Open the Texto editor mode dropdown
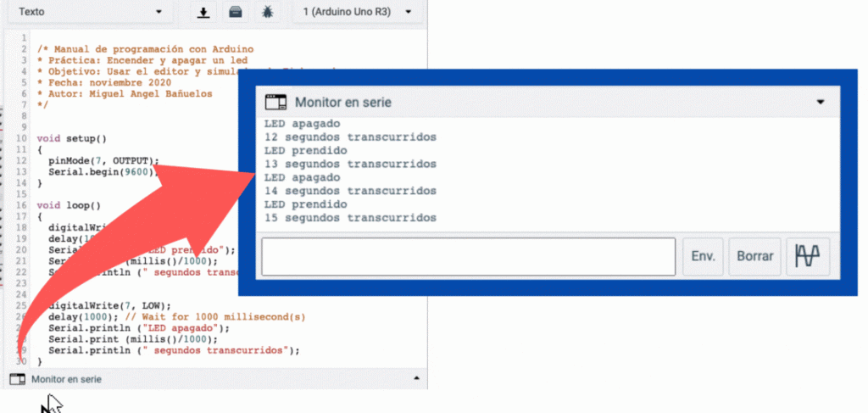868x413 pixels. (x=91, y=13)
